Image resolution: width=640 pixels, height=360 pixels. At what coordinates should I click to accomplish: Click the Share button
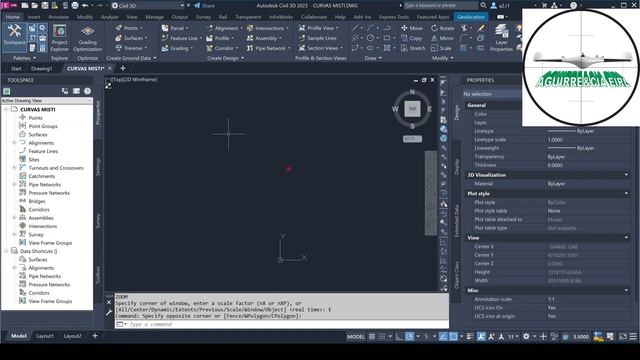204,6
